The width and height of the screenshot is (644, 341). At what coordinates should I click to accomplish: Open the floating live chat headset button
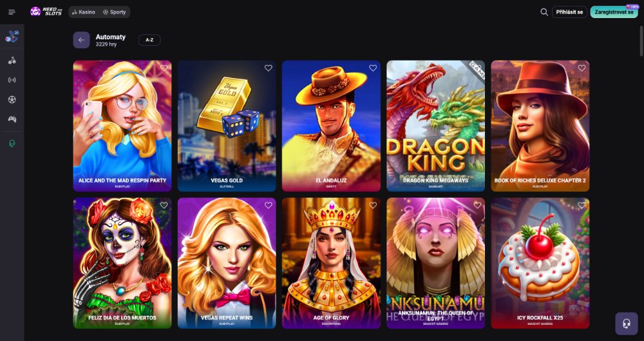pyautogui.click(x=627, y=324)
